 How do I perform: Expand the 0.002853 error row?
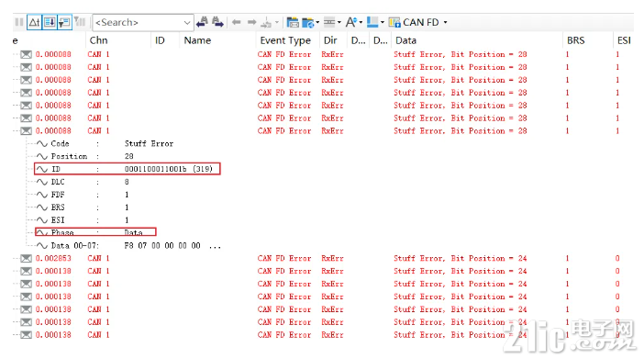16,258
